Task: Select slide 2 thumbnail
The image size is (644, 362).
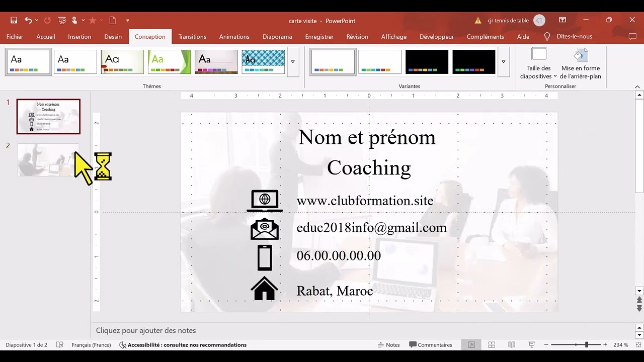Action: (x=48, y=160)
